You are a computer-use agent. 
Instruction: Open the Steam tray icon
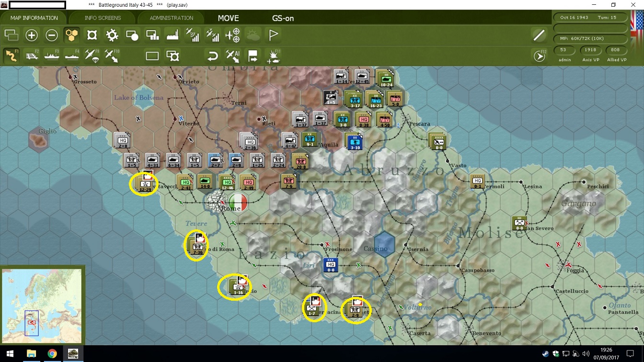coord(545,354)
